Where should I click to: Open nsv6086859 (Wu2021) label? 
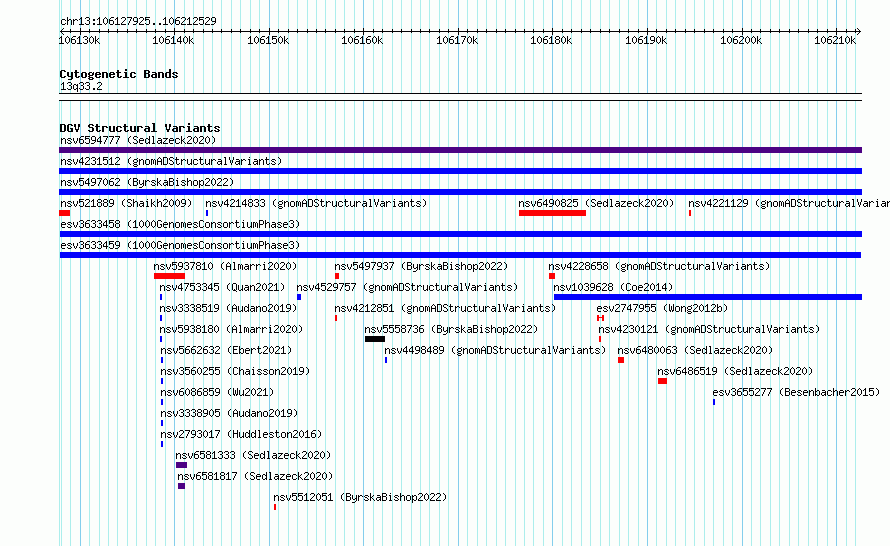point(217,392)
